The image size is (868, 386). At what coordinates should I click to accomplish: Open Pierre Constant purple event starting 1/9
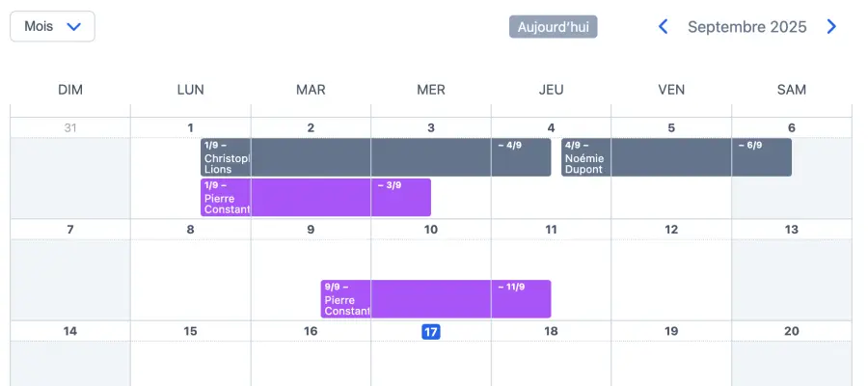point(315,198)
